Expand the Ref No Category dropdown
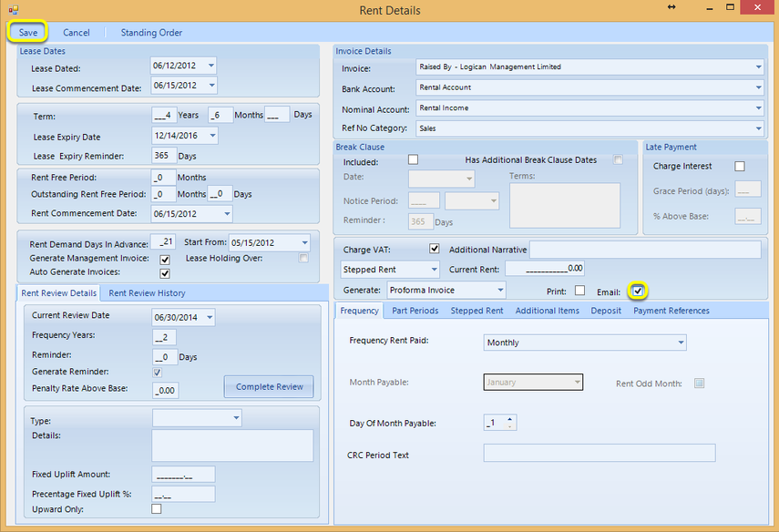This screenshot has height=532, width=779. [x=758, y=128]
